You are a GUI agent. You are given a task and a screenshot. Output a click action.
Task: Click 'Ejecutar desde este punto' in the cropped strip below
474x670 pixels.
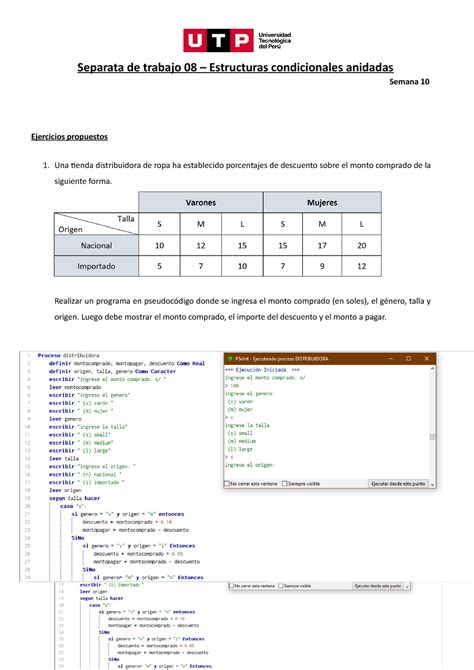pos(378,586)
